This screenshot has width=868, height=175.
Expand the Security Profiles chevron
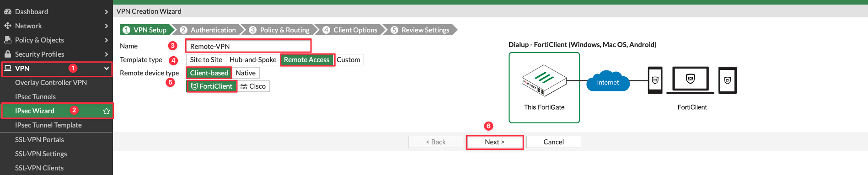(106, 54)
